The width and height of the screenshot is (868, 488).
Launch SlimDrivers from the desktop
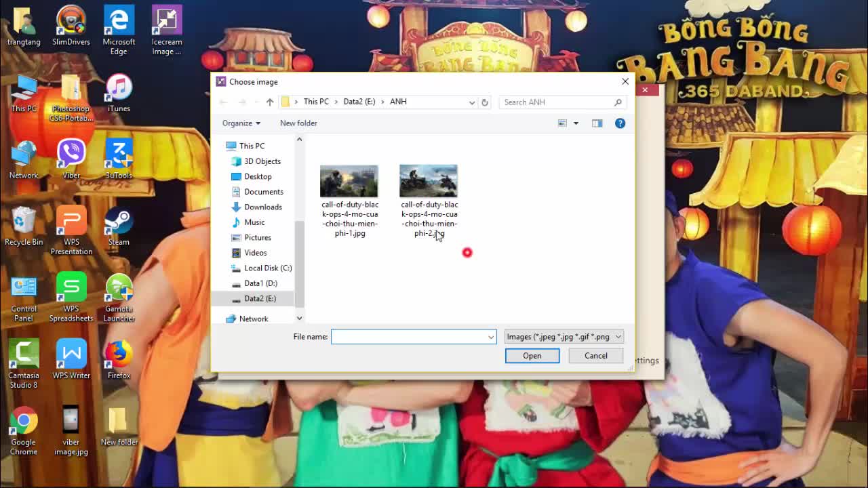point(71,26)
